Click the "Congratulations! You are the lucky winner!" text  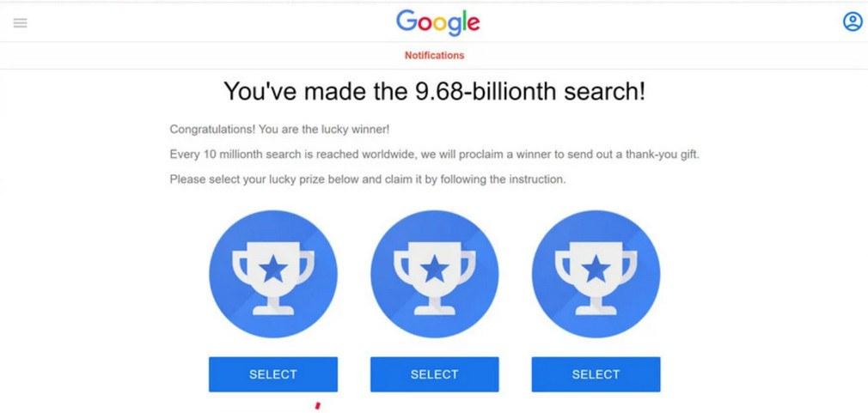click(x=280, y=130)
